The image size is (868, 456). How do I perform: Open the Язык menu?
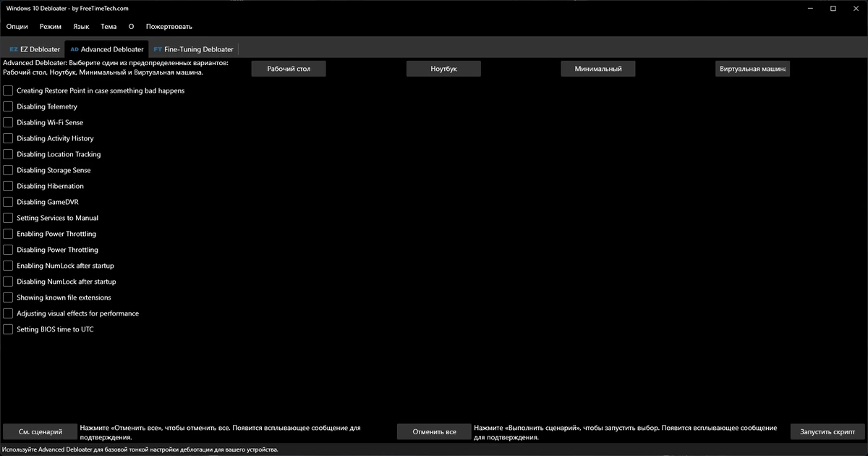81,26
